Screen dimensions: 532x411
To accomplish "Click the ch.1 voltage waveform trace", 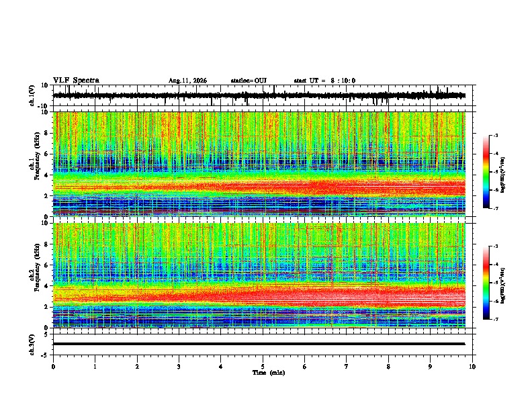I will point(259,95).
